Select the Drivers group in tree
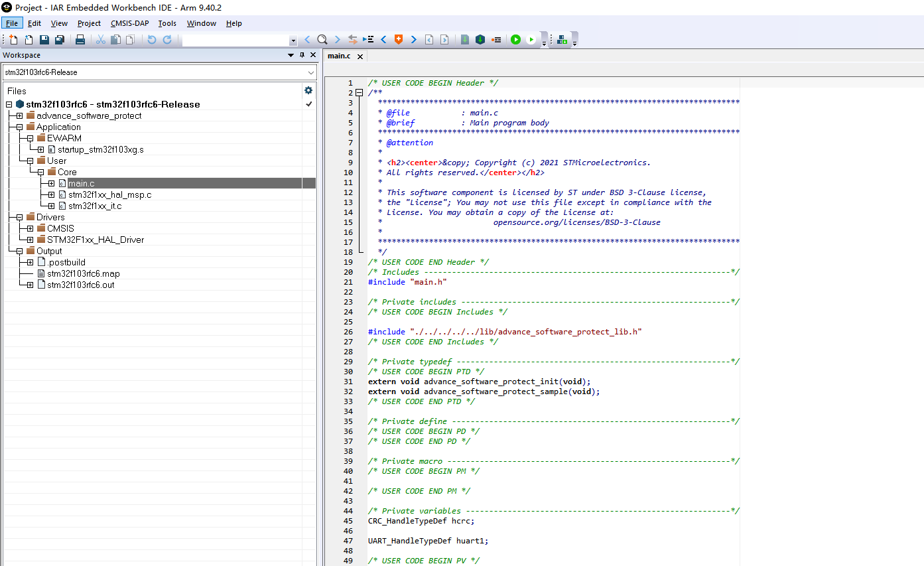The height and width of the screenshot is (566, 924). click(50, 217)
